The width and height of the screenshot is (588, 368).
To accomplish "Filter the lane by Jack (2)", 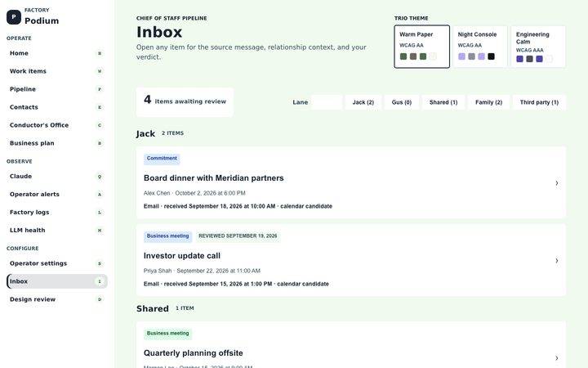I will coord(363,102).
